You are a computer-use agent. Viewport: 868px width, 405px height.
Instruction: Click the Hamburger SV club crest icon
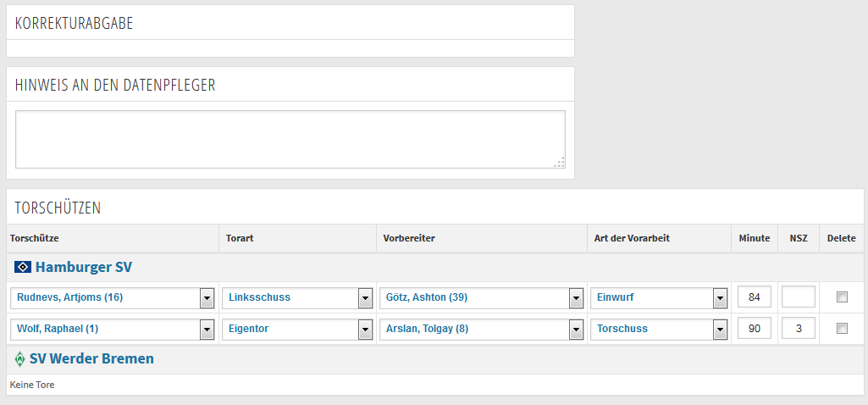tap(22, 268)
